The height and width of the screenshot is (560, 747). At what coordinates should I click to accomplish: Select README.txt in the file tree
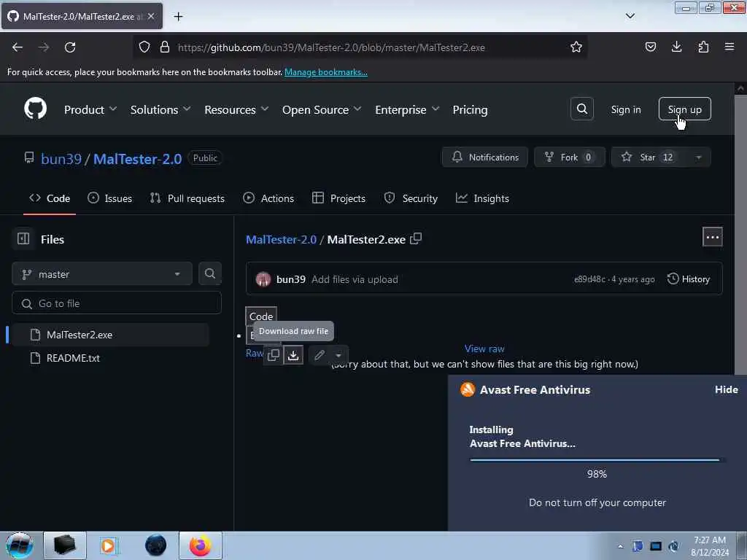(110, 357)
